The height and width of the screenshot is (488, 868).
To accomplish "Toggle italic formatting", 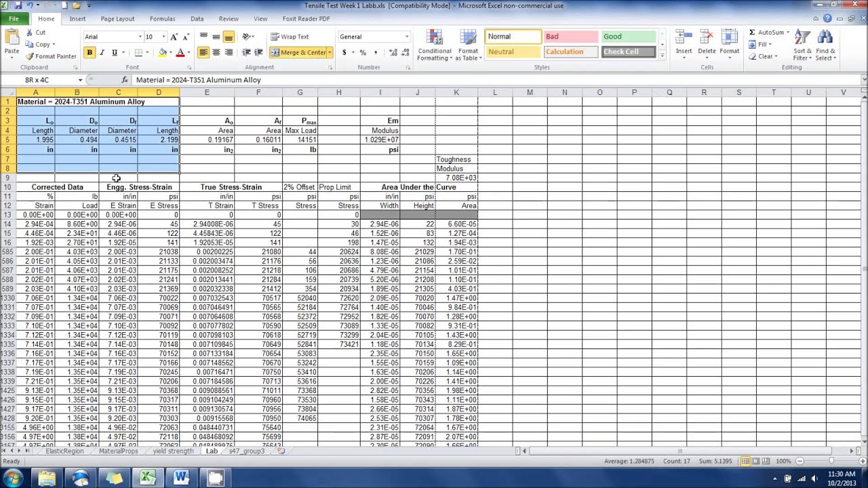I will point(102,52).
